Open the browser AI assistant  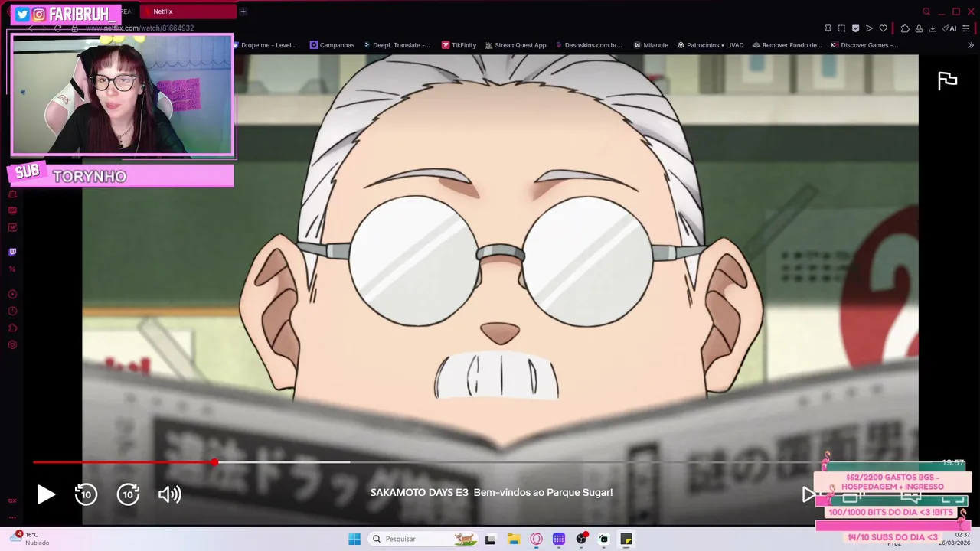[x=950, y=28]
